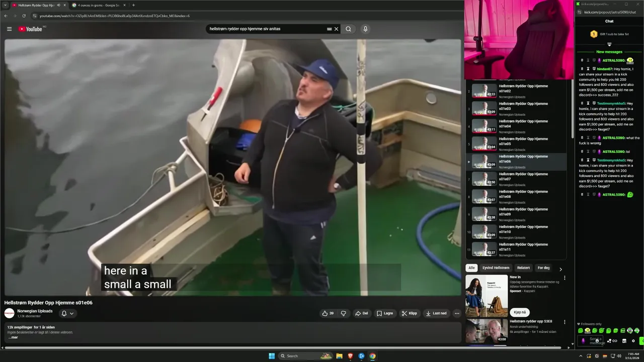Viewport: 644px width, 362px height.
Task: Select the Eyvind Hellstrøm filter chip
Action: [496, 268]
